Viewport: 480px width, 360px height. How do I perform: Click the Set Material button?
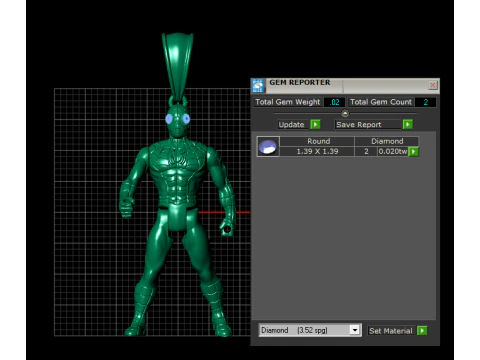(391, 331)
